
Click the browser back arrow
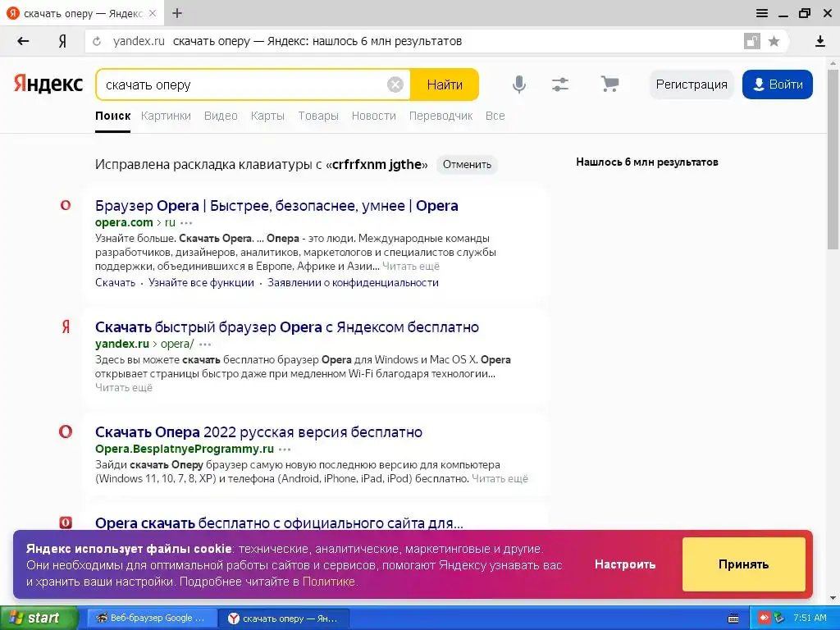click(23, 41)
